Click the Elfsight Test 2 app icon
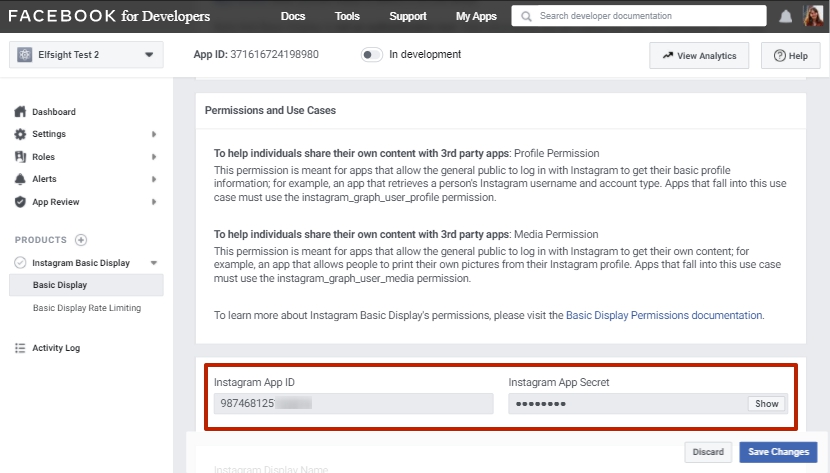The width and height of the screenshot is (830, 473). coord(24,54)
